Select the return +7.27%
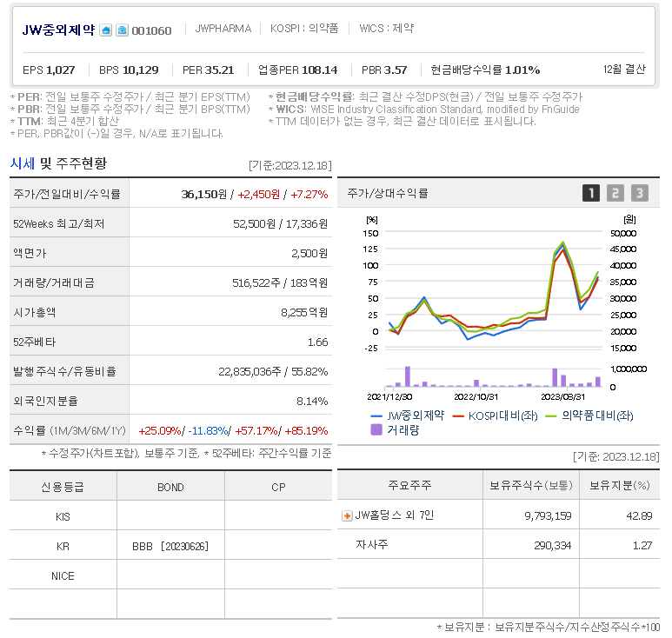 (309, 195)
